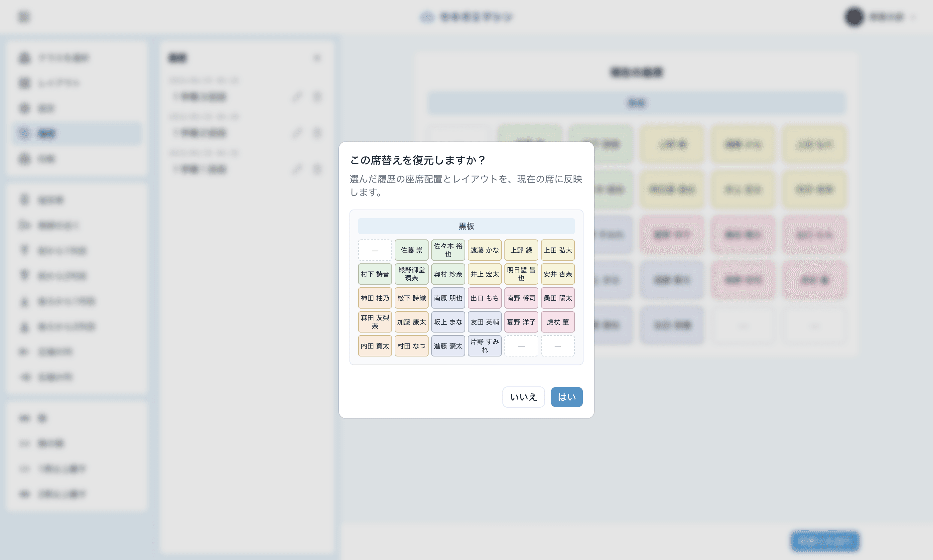Select the 友田 英輔 seat card

484,322
